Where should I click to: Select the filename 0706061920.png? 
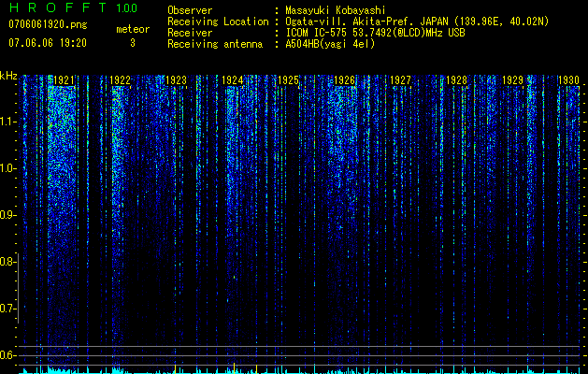pos(48,24)
